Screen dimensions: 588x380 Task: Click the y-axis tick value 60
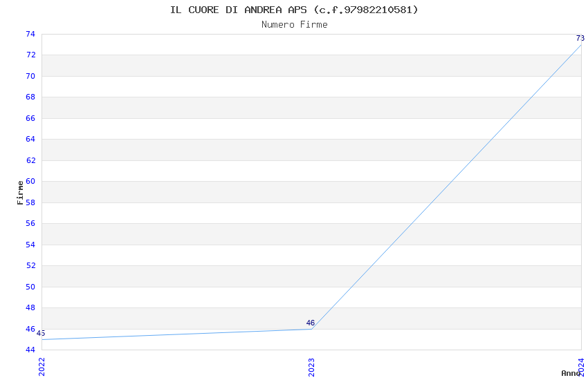tap(30, 181)
